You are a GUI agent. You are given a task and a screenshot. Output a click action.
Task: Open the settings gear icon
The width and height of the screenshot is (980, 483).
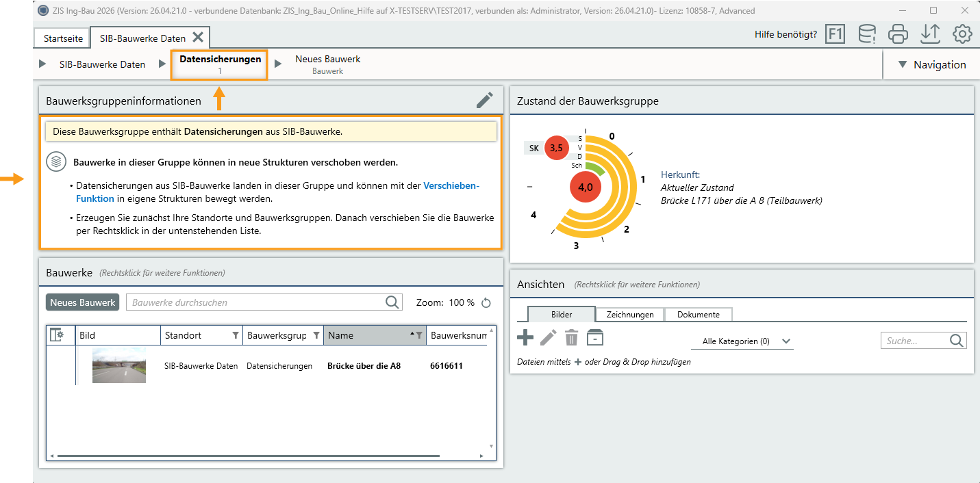(962, 34)
